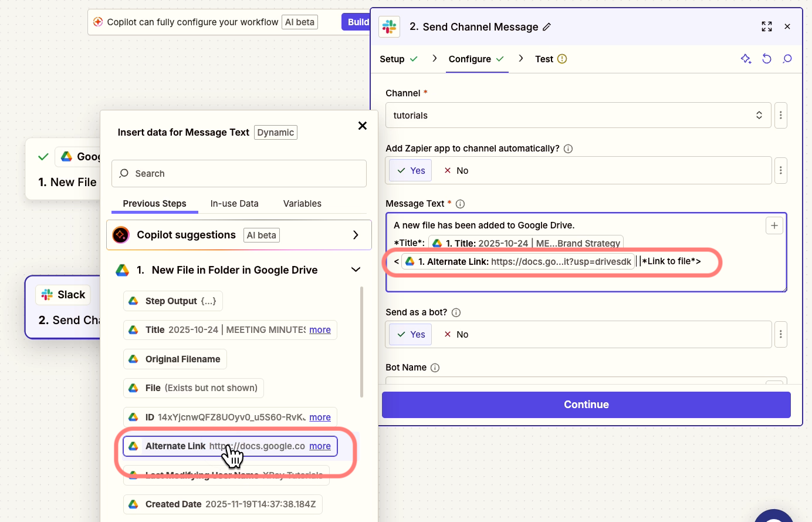The height and width of the screenshot is (522, 812).
Task: Insert the ID data pill
Action: tap(230, 417)
